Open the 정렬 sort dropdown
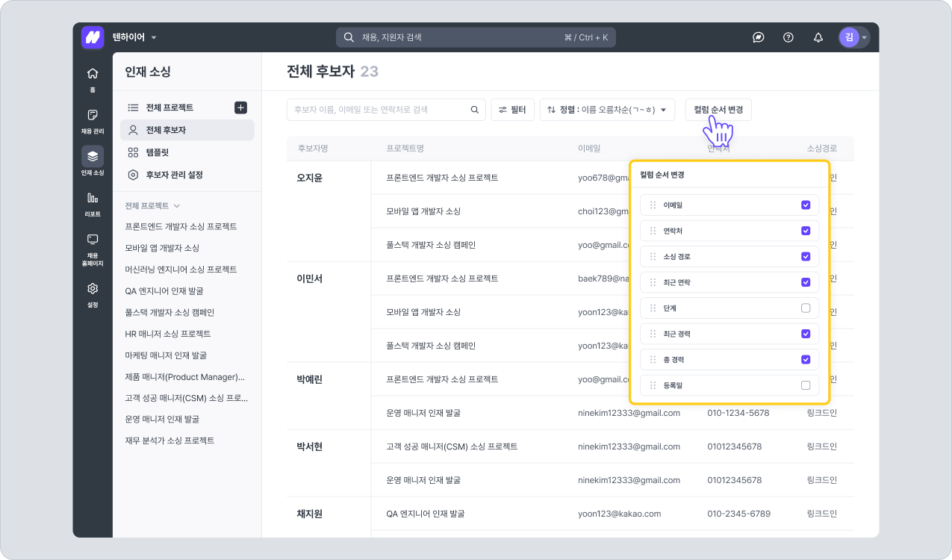 pyautogui.click(x=607, y=110)
